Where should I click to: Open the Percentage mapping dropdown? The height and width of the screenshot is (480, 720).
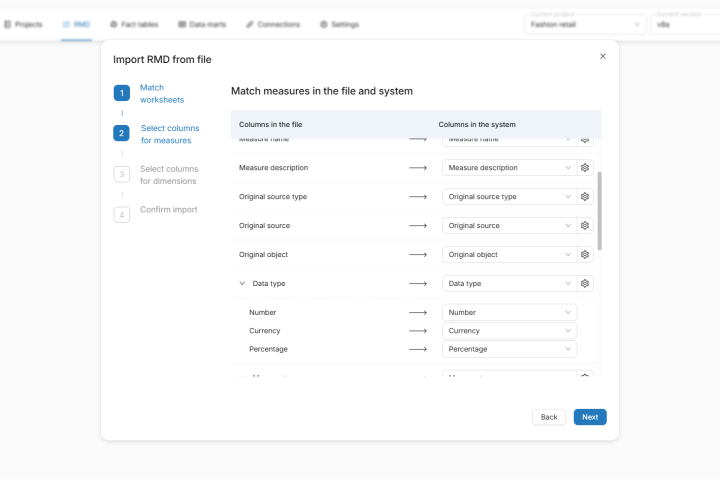(509, 349)
